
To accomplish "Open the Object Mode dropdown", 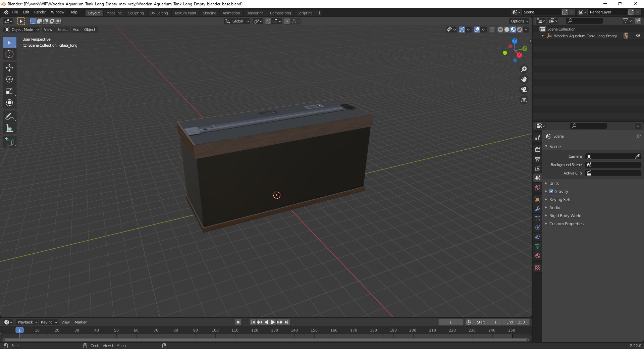I will point(22,30).
